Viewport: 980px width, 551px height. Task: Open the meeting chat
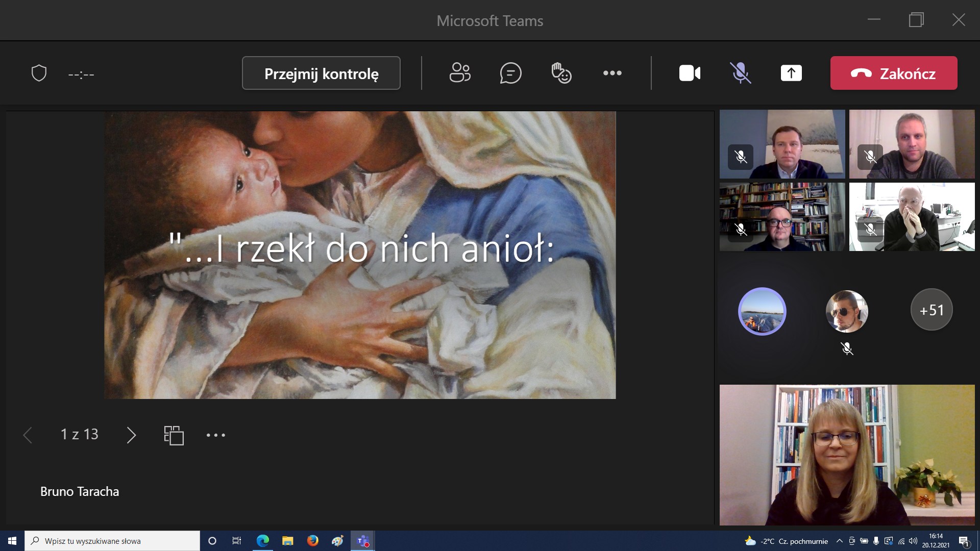510,73
